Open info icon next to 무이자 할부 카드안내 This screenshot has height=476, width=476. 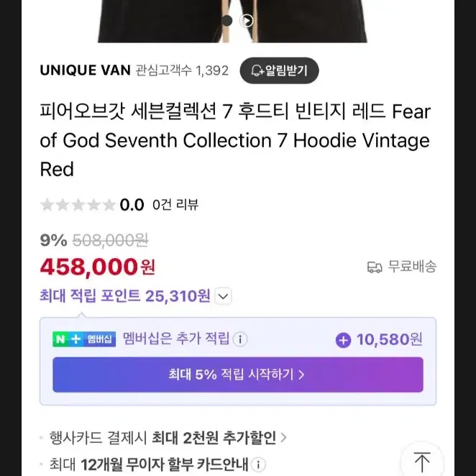point(258,464)
